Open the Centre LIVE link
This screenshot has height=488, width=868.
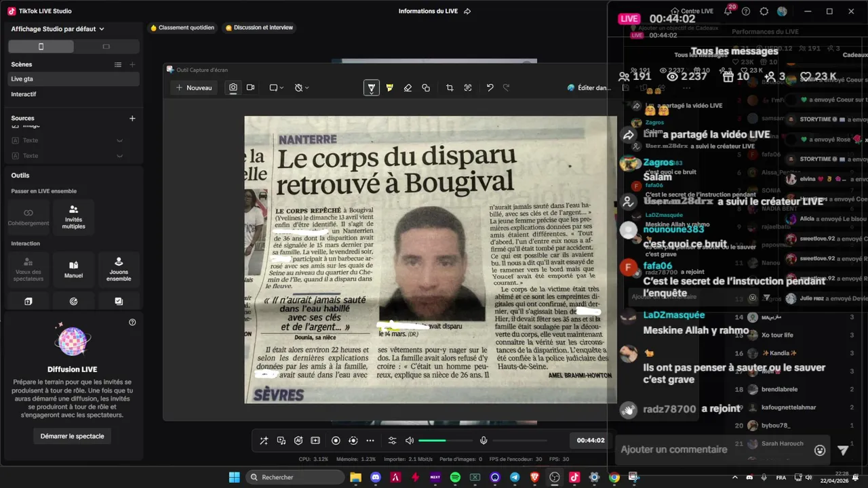point(692,12)
